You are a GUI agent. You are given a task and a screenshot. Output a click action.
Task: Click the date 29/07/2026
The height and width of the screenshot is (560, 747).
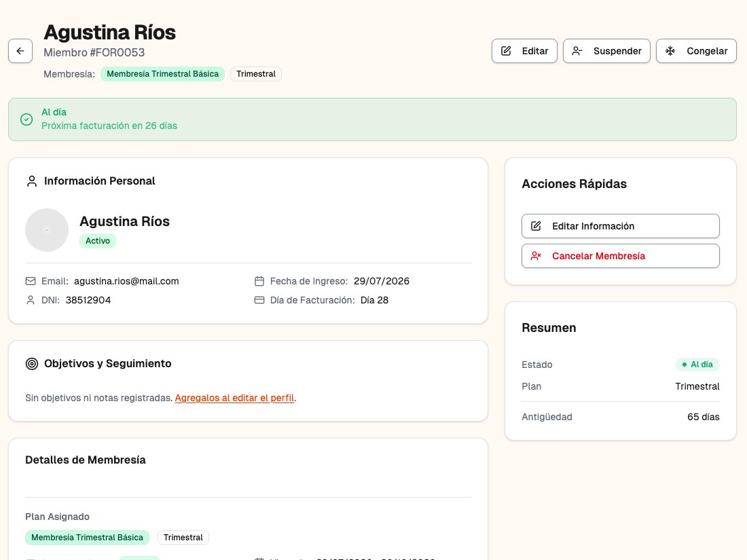[x=382, y=282]
